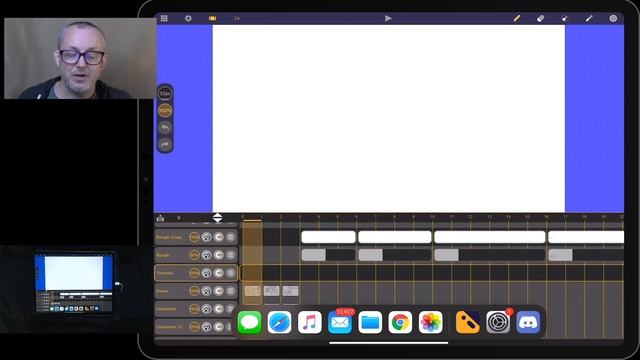Play the animation with the play button
Screen dimensions: 640x360
tap(388, 18)
